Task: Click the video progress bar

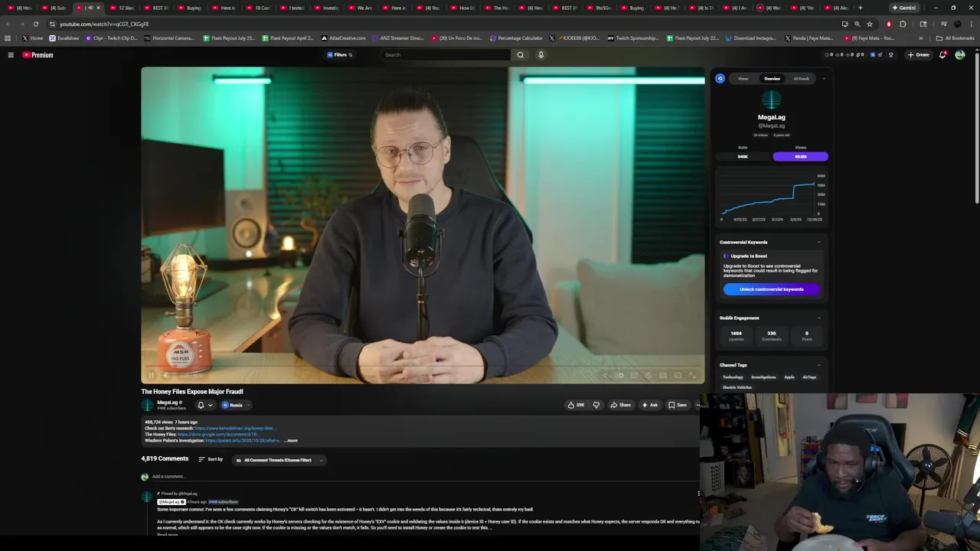Action: (x=423, y=367)
